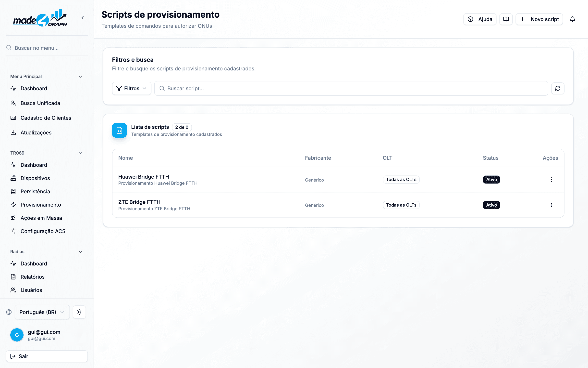Click the Ativo status of ZTE Bridge FTTH
The image size is (588, 368).
[x=491, y=205]
